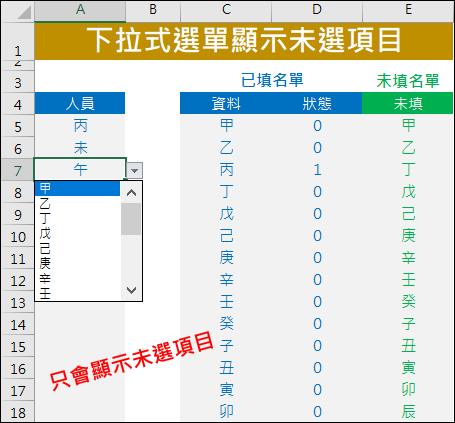455x423 pixels.
Task: Select row 18 header
Action: click(x=18, y=412)
